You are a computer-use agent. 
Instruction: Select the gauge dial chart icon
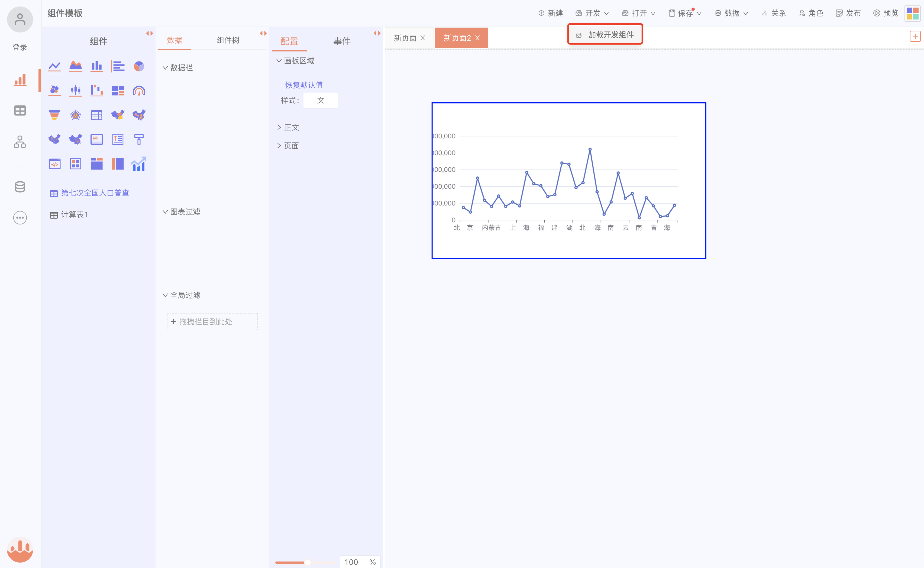coord(139,90)
